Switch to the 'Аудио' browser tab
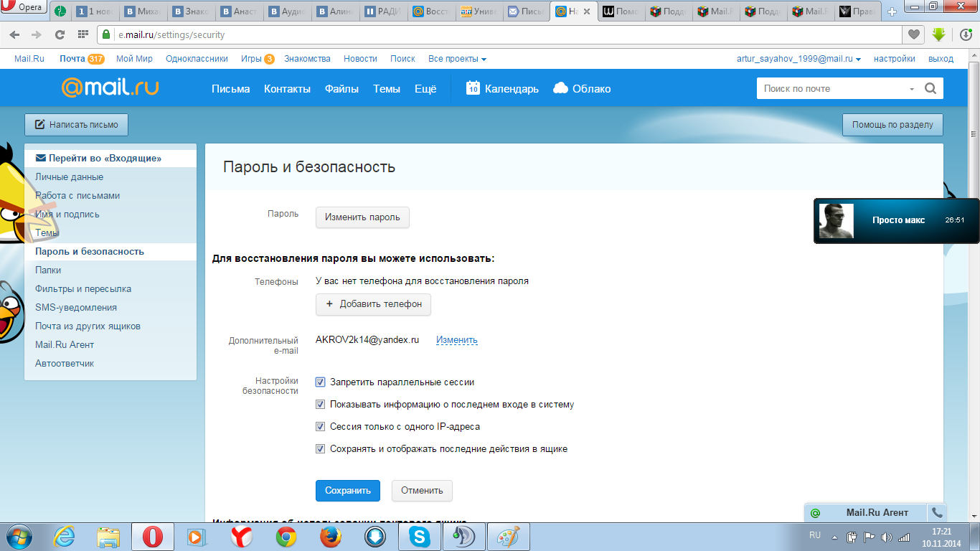 point(286,11)
